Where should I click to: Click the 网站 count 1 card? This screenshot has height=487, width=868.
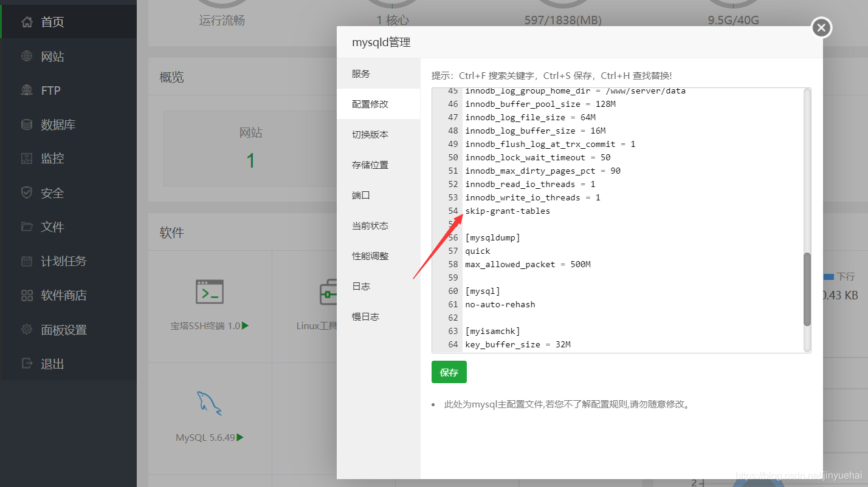[x=250, y=148]
